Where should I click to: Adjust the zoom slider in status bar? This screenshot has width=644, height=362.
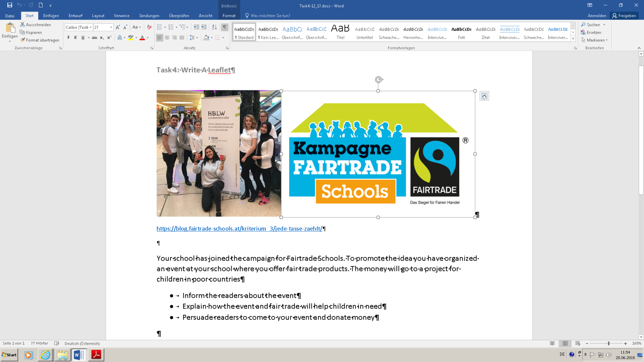pyautogui.click(x=609, y=343)
